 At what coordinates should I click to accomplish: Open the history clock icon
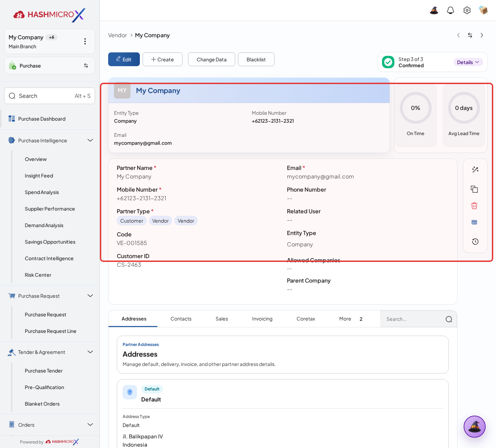(475, 242)
